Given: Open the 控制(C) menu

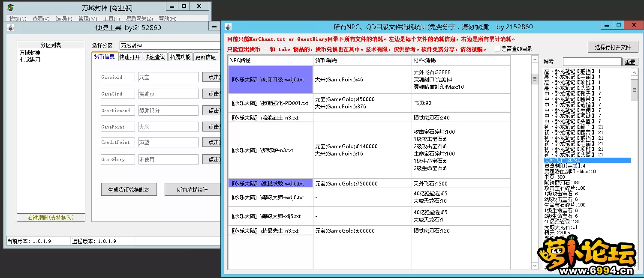Looking at the screenshot, I should (x=18, y=19).
